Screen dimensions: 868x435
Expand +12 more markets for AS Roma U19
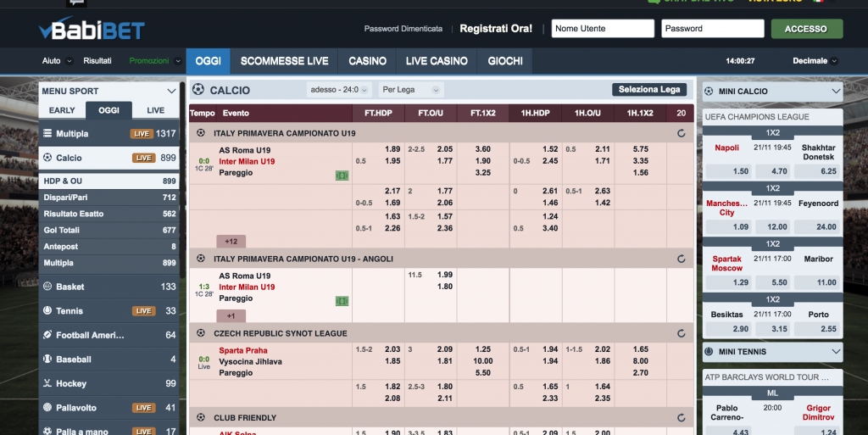231,242
